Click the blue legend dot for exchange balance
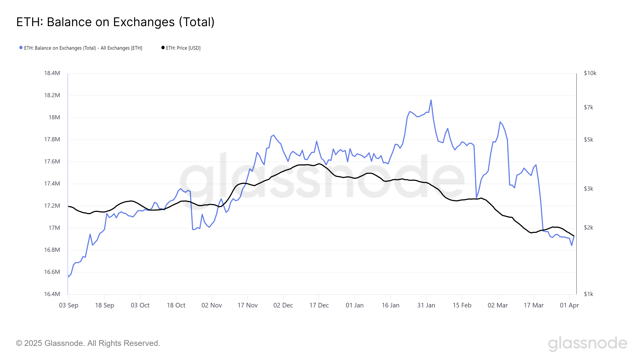Screen dimensions: 644x362 pos(21,48)
